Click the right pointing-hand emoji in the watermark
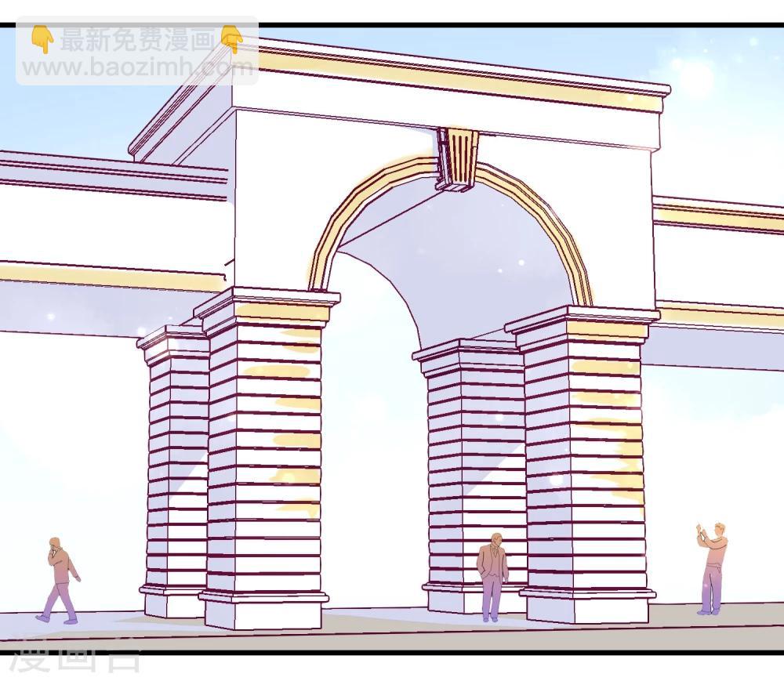The height and width of the screenshot is (681, 784). pyautogui.click(x=232, y=38)
